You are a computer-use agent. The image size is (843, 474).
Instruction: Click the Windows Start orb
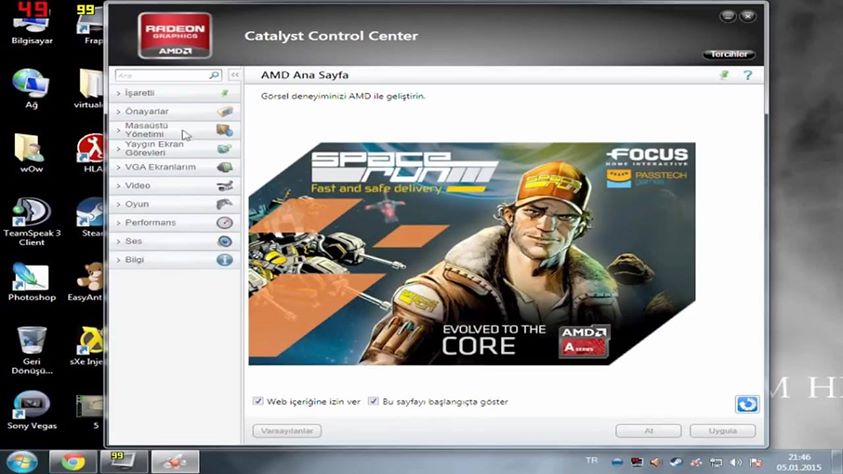[x=22, y=462]
